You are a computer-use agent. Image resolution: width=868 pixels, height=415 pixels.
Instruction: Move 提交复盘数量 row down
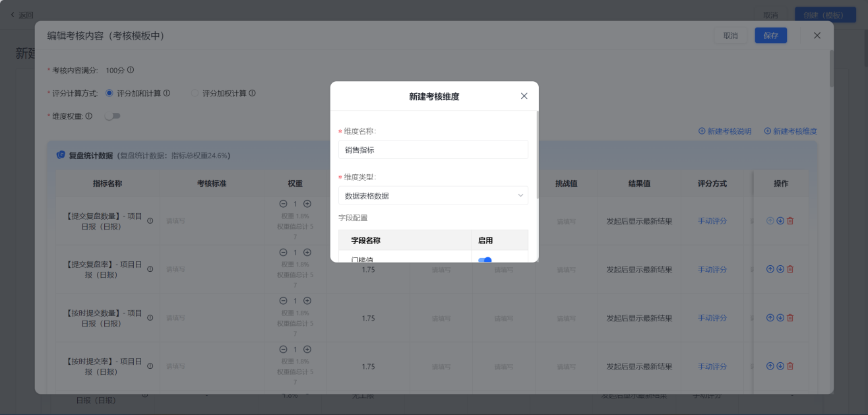click(780, 221)
